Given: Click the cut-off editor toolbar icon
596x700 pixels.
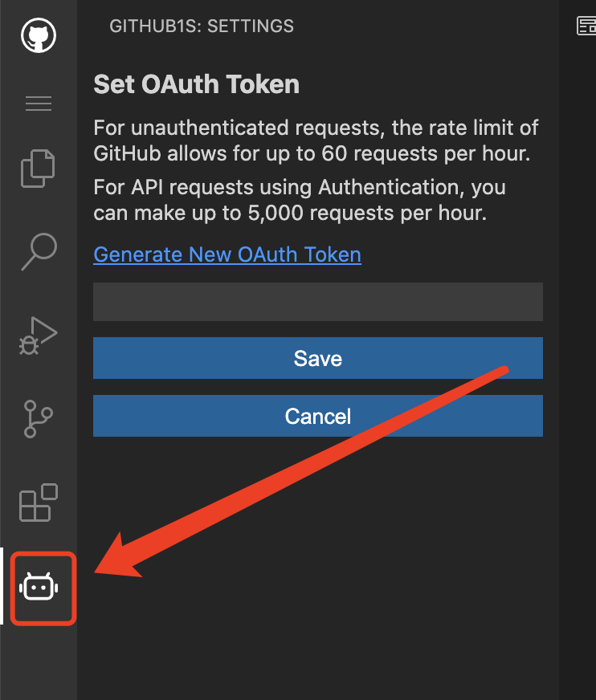Looking at the screenshot, I should 586,26.
